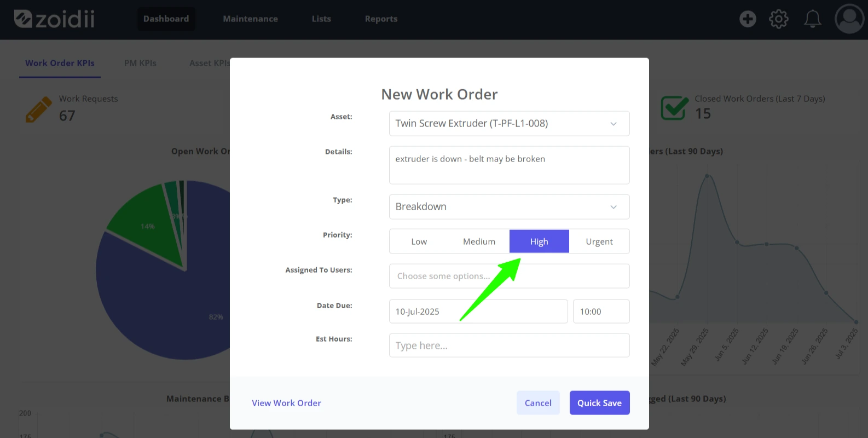Click the zoidii logo
868x438 pixels.
coord(54,19)
